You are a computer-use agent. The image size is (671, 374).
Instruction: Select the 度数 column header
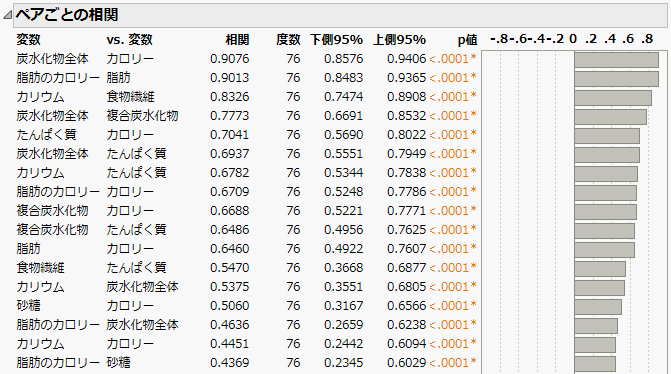(288, 39)
